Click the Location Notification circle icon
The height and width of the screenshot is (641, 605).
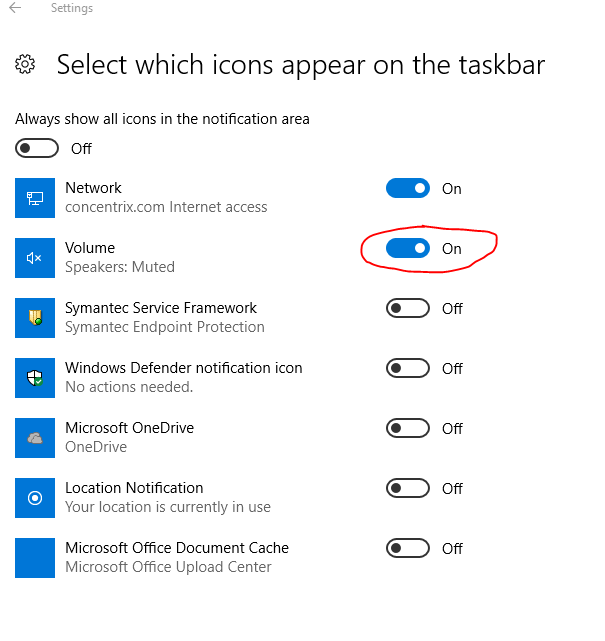35,498
